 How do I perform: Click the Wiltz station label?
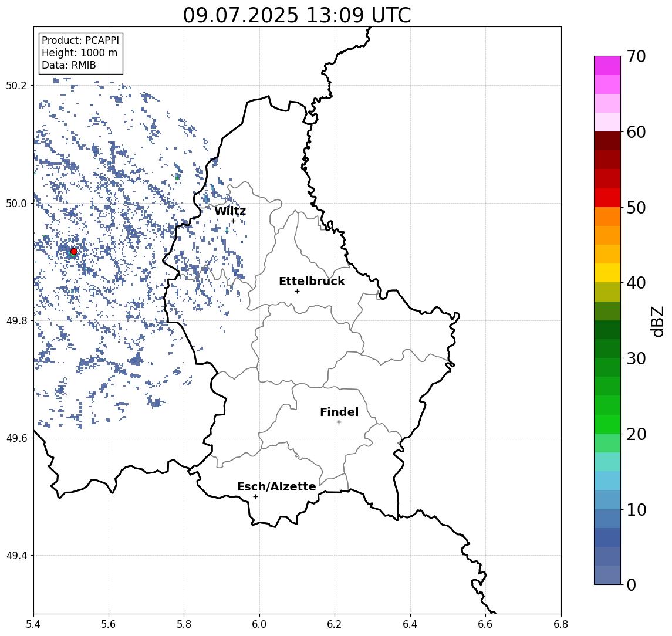pos(230,211)
